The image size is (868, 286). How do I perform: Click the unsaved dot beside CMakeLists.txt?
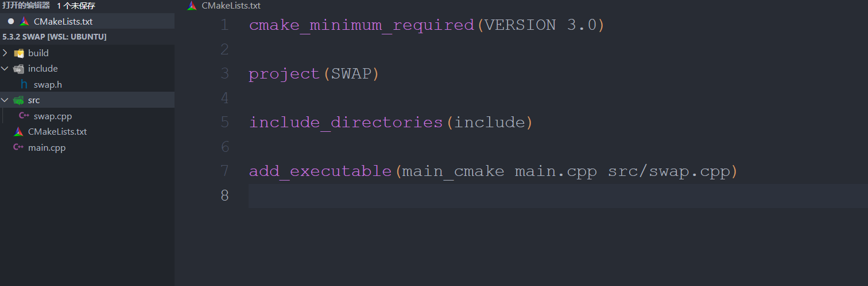(x=10, y=21)
